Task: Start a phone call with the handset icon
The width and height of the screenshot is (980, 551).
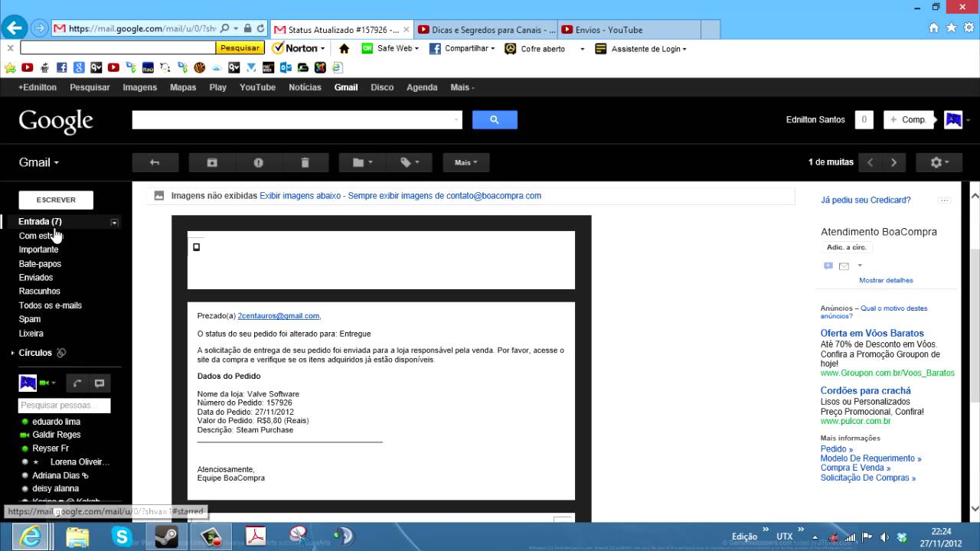Action: coord(77,383)
